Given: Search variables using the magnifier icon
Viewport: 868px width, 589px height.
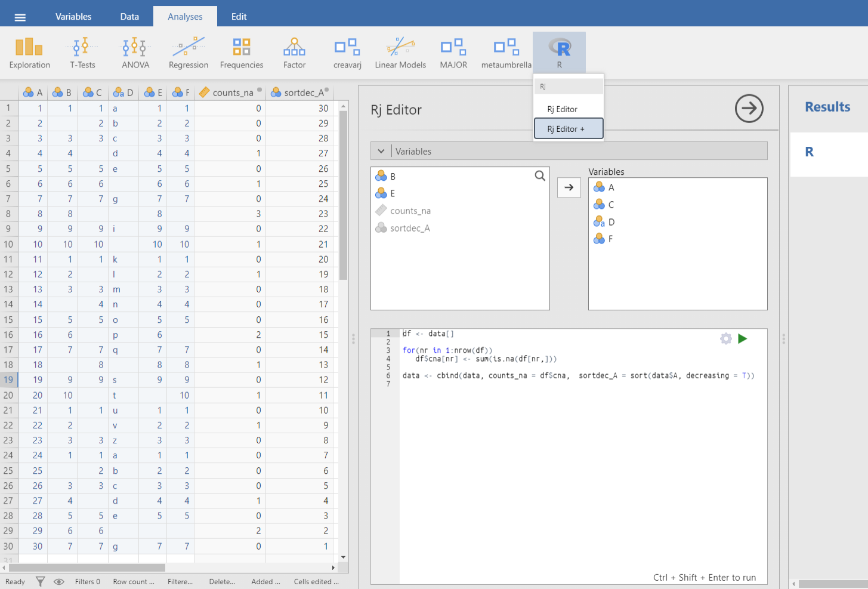Looking at the screenshot, I should 540,176.
